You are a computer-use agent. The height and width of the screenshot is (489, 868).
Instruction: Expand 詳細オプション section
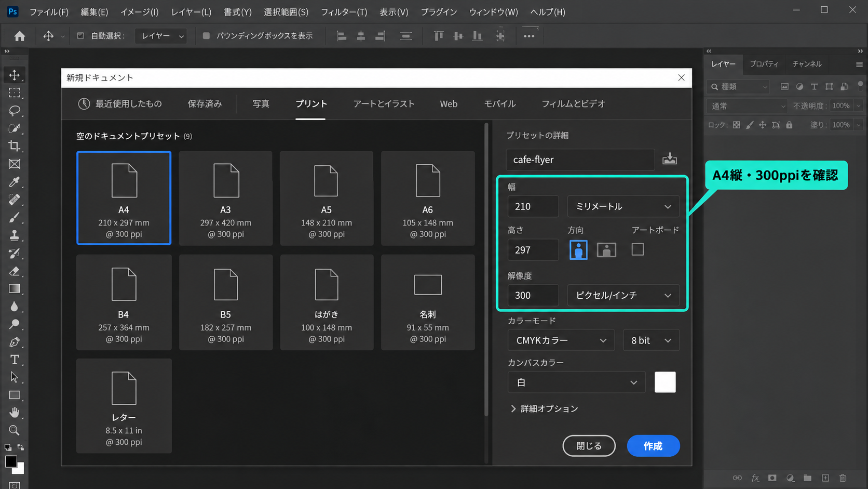click(x=544, y=409)
